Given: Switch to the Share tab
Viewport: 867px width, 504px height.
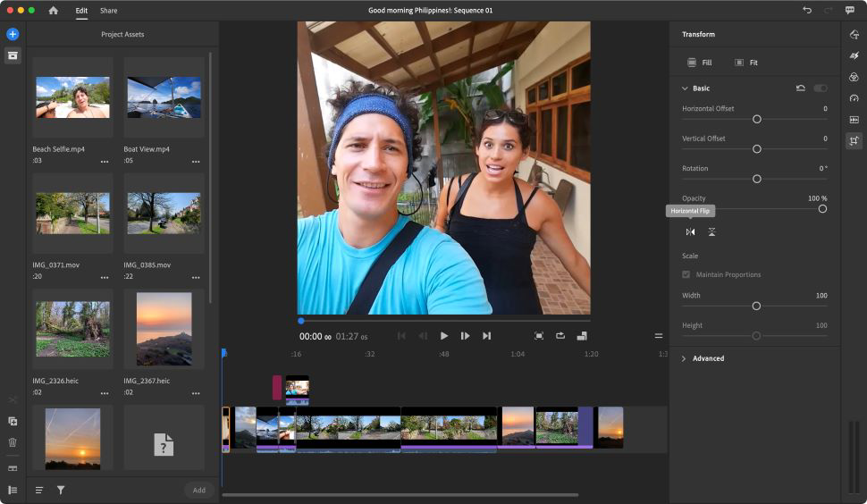Looking at the screenshot, I should [x=108, y=11].
